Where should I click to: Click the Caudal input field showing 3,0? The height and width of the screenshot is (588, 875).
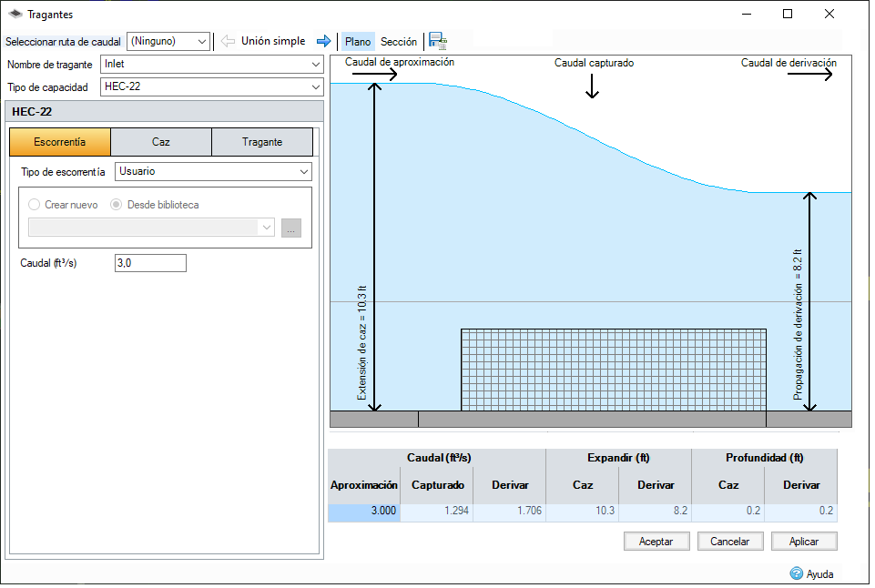[x=150, y=263]
